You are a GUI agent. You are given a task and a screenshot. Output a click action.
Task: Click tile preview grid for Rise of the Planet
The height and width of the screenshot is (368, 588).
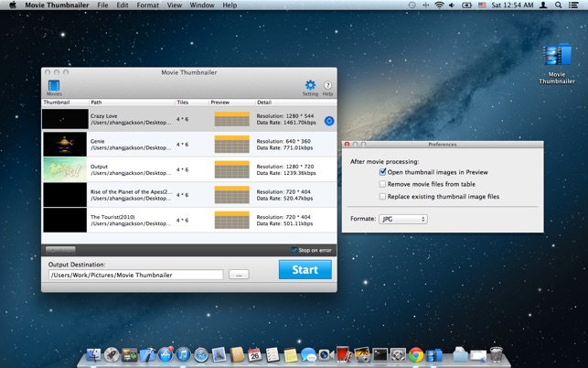[231, 194]
